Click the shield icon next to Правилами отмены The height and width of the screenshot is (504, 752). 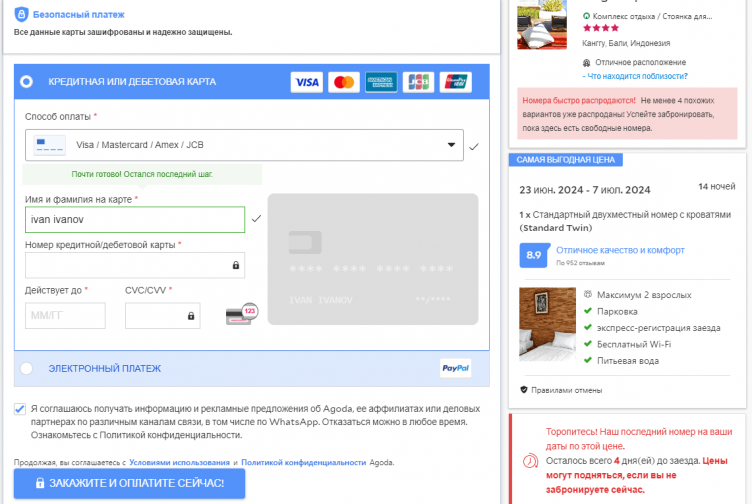pos(524,389)
